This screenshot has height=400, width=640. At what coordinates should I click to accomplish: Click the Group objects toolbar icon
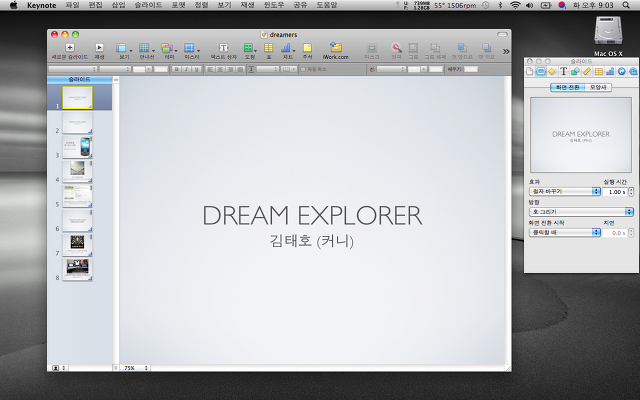(x=413, y=48)
